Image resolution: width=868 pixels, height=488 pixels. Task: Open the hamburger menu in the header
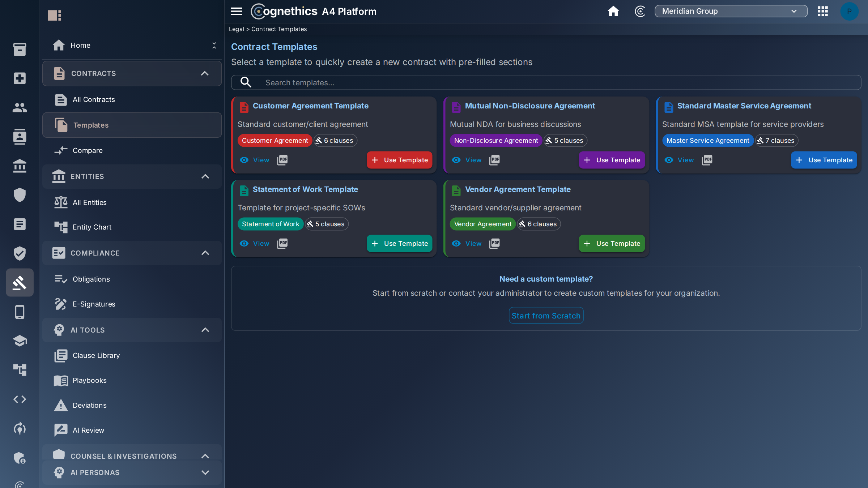[x=236, y=11]
